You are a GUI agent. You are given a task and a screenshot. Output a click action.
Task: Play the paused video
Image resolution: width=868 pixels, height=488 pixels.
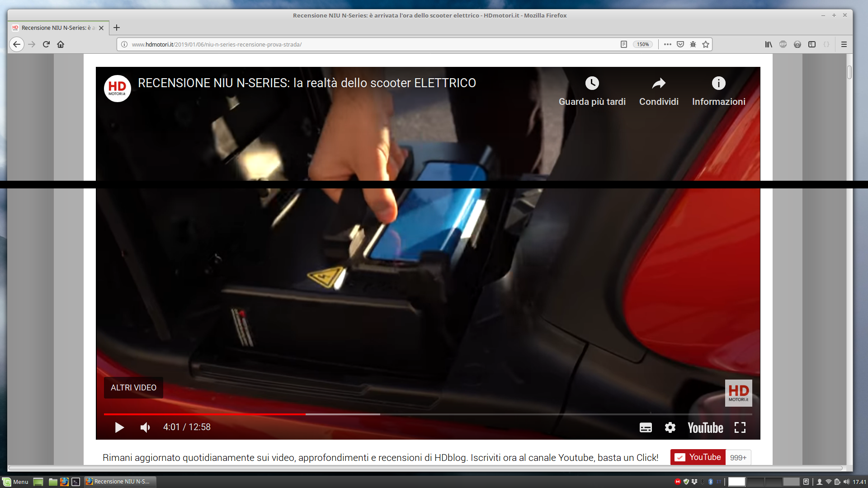tap(119, 427)
